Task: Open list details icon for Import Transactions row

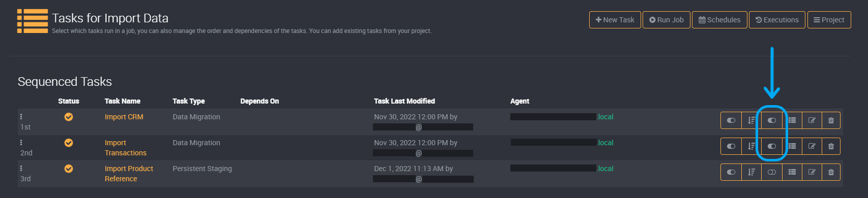Action: click(x=792, y=146)
